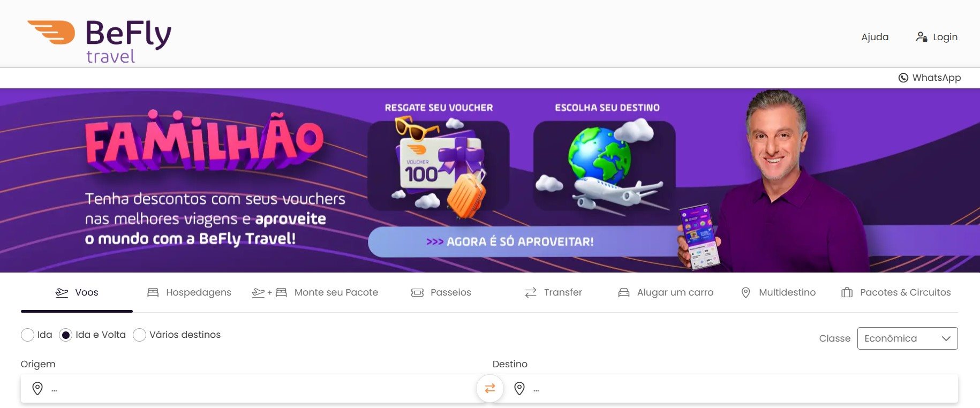Switch to the Hospedagens tab
Image resolution: width=980 pixels, height=408 pixels.
point(189,292)
